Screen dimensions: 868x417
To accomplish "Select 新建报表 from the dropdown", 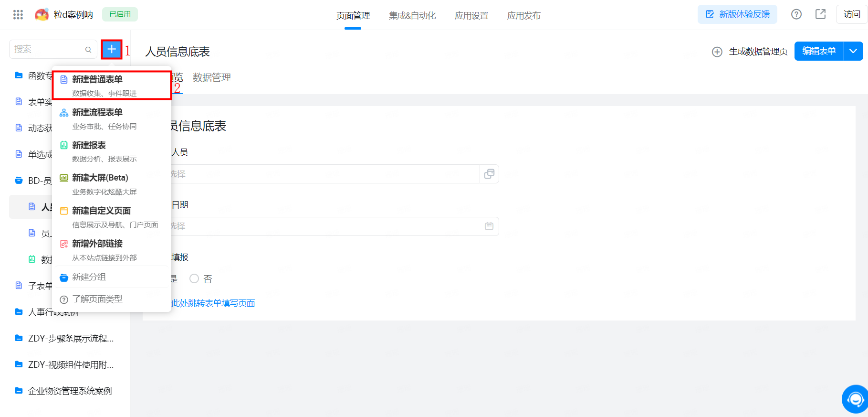I will pos(89,145).
